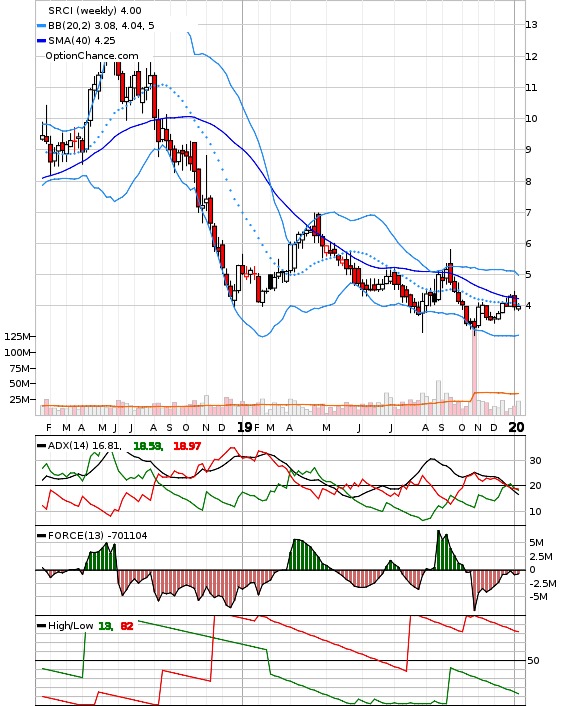Click the 5M label on Force axis

(537, 543)
